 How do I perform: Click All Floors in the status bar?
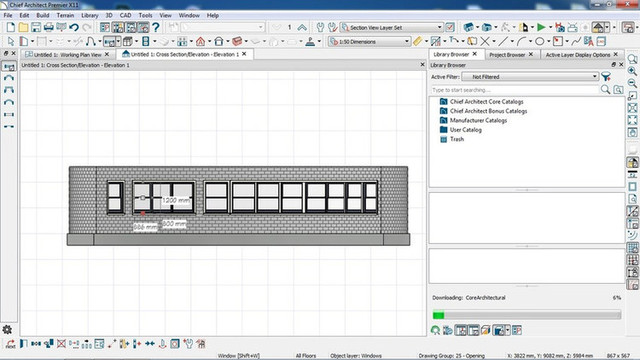(306, 356)
